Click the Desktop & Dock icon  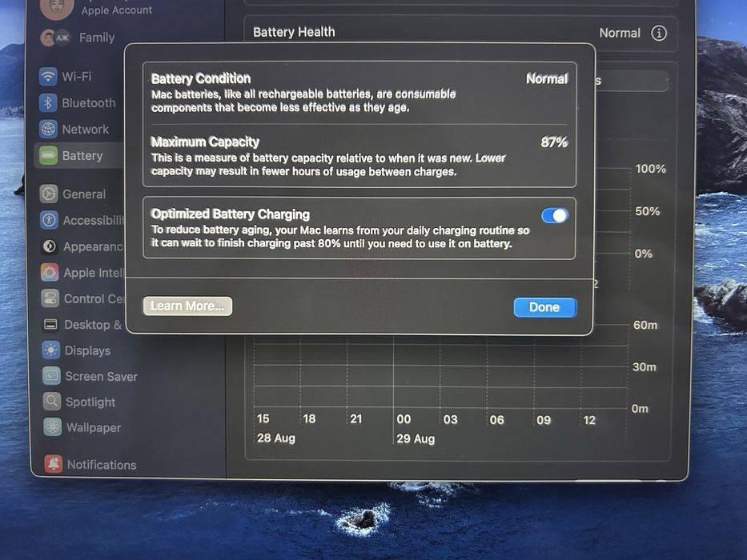[x=50, y=324]
